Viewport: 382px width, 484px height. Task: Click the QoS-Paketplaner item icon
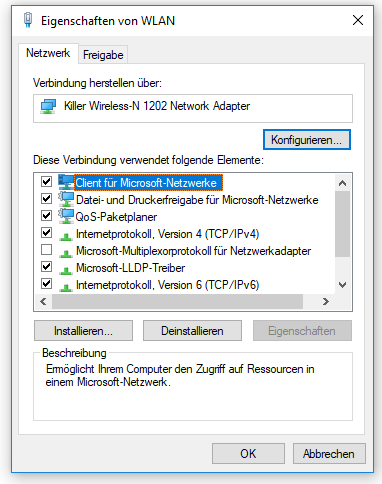coord(66,216)
